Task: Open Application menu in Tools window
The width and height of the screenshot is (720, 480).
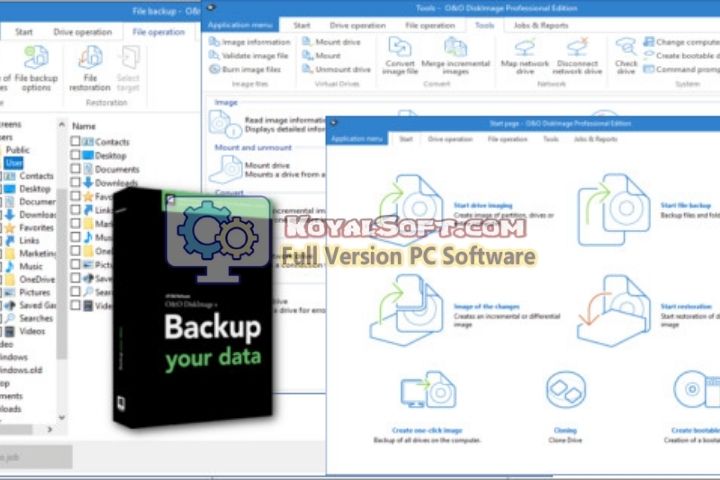Action: coord(240,25)
